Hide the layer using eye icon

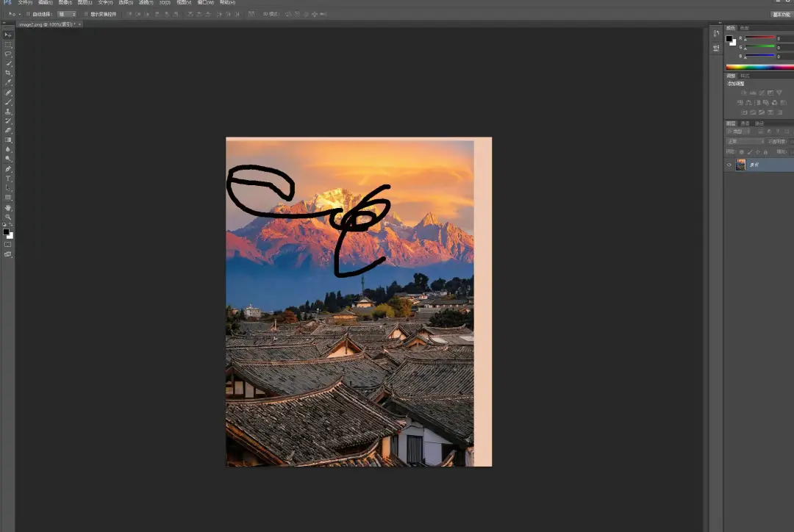pos(729,165)
